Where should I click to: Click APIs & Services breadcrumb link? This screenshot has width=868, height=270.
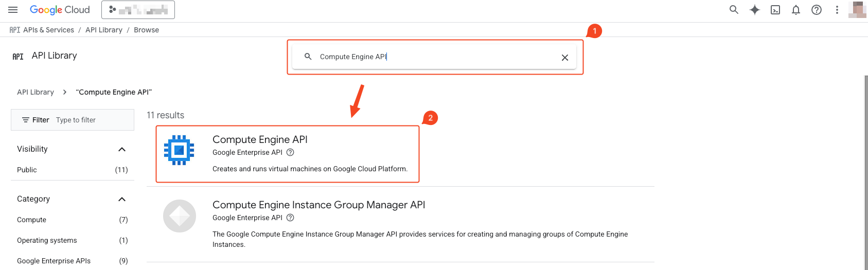(48, 30)
